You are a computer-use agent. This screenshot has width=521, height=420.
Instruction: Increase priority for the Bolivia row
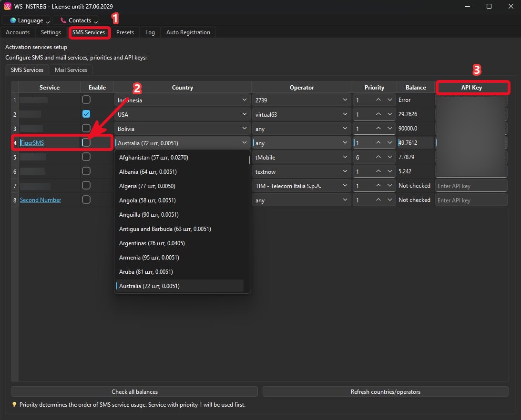coord(378,128)
